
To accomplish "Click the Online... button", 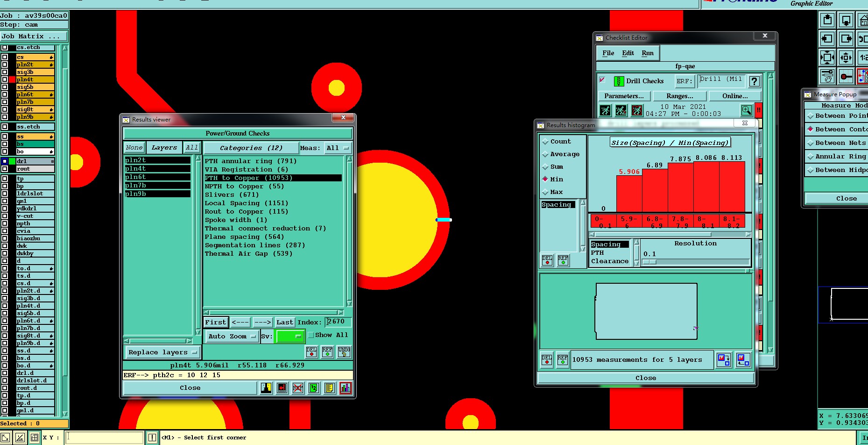I will [x=735, y=96].
